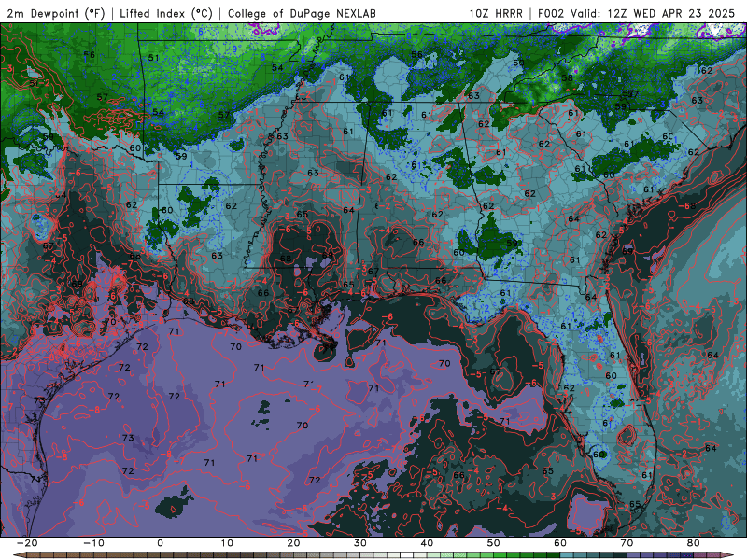Viewport: 747px width, 560px height.
Task: Click the '30' label on the color scale
Action: [360, 543]
